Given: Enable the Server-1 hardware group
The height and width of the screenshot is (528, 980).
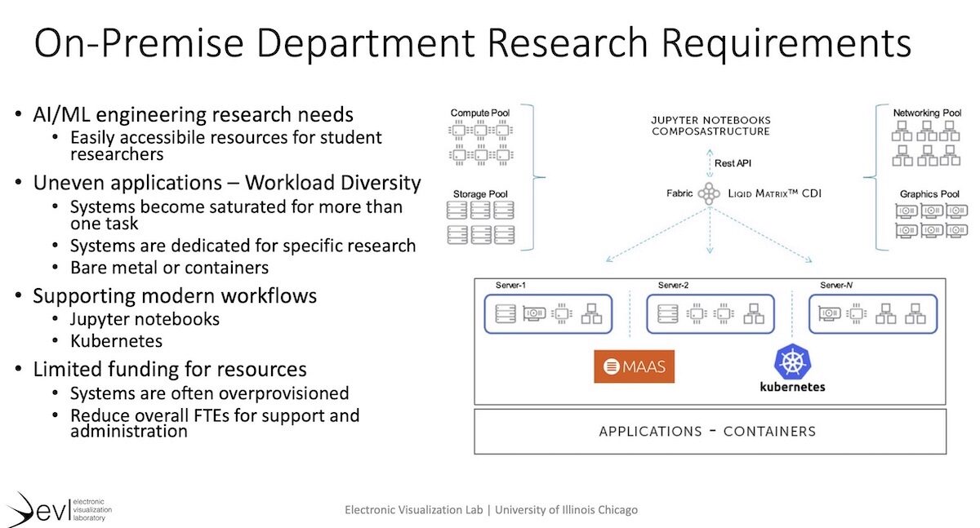Looking at the screenshot, I should click(x=548, y=313).
